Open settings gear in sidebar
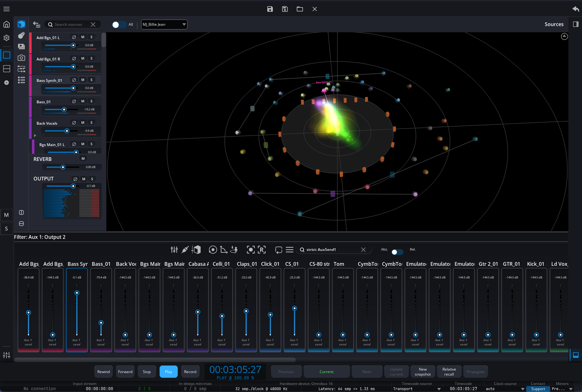The image size is (582, 392). [x=7, y=38]
